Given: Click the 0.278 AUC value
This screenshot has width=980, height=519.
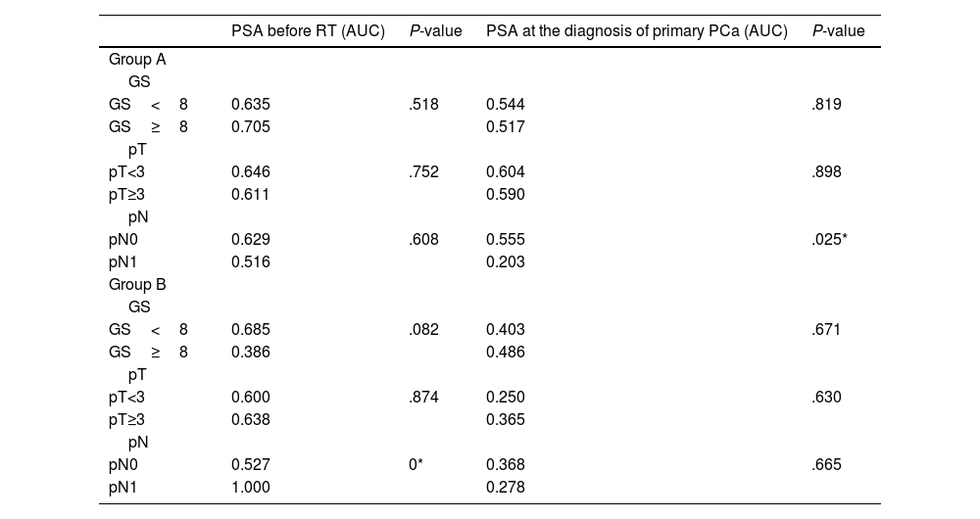Looking at the screenshot, I should tap(506, 488).
